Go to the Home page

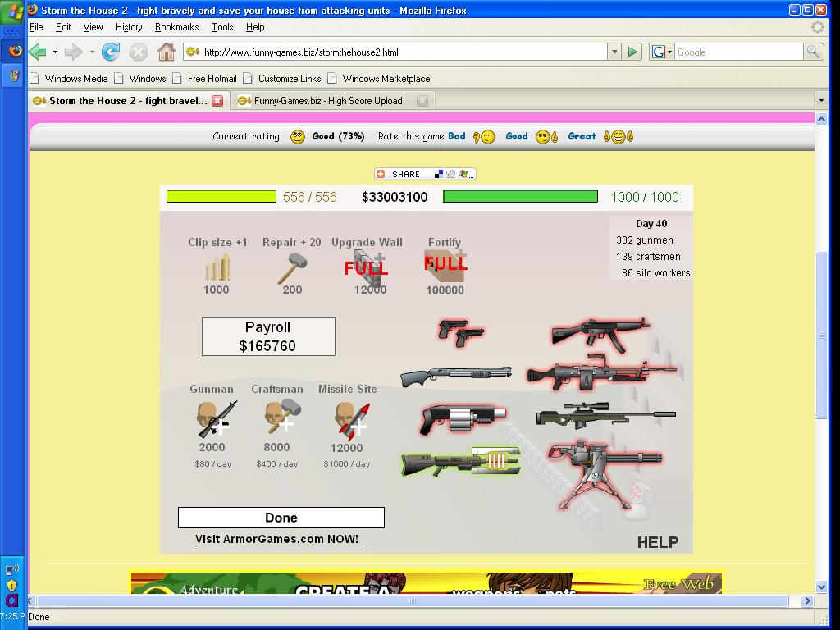point(166,52)
